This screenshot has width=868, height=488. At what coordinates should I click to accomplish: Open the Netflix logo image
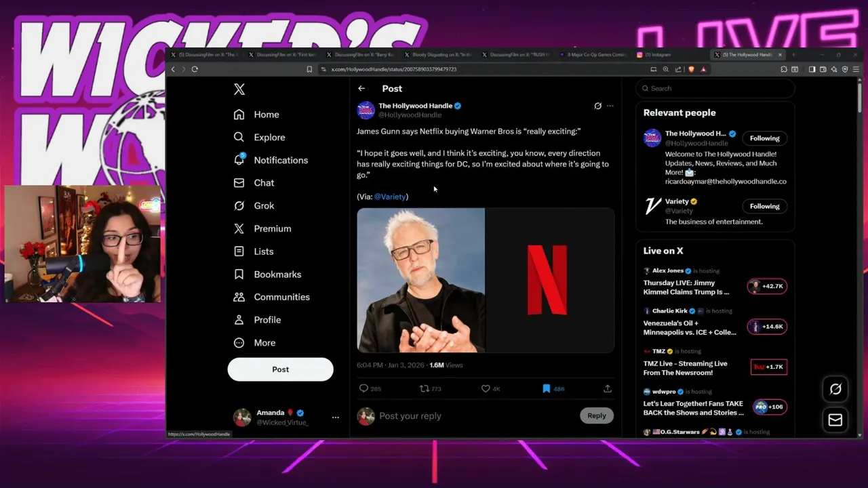tap(550, 281)
